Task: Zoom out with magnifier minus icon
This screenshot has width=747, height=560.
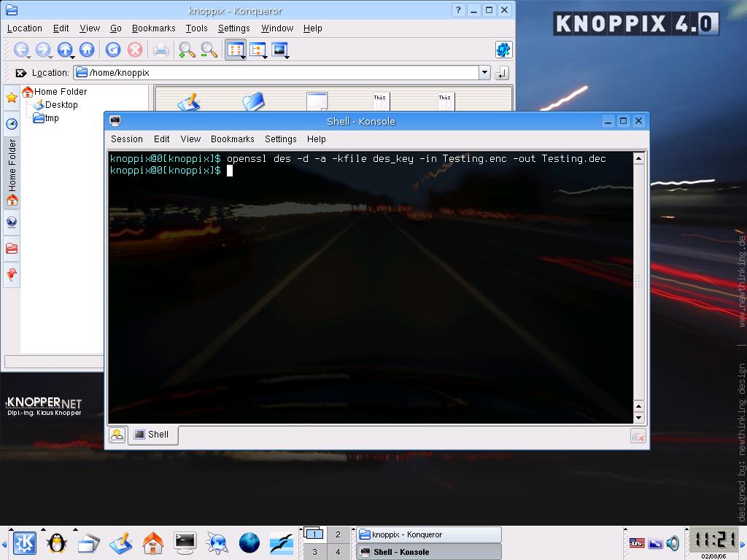Action: pyautogui.click(x=209, y=50)
